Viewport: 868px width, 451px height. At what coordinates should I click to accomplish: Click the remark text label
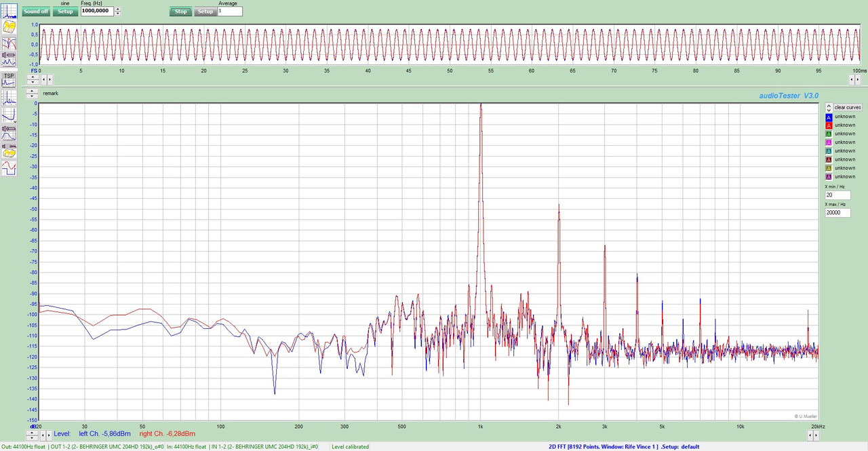tap(51, 94)
